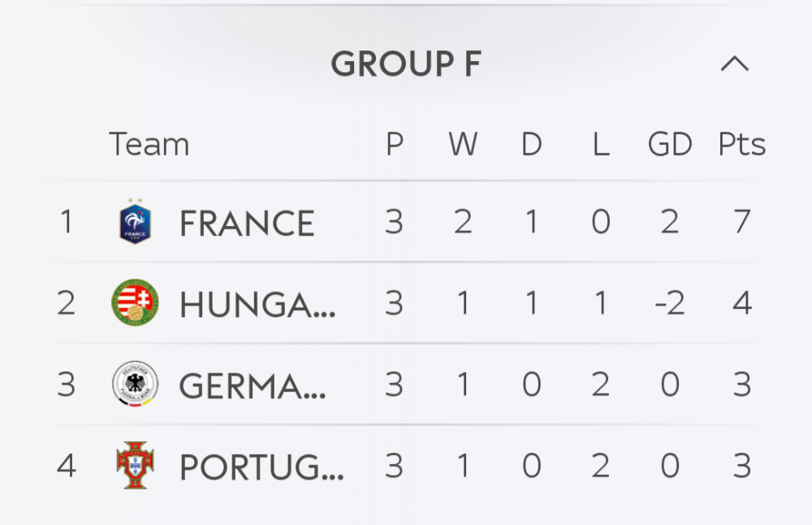This screenshot has width=812, height=525.
Task: Open the FRANCE team name link
Action: (x=247, y=223)
